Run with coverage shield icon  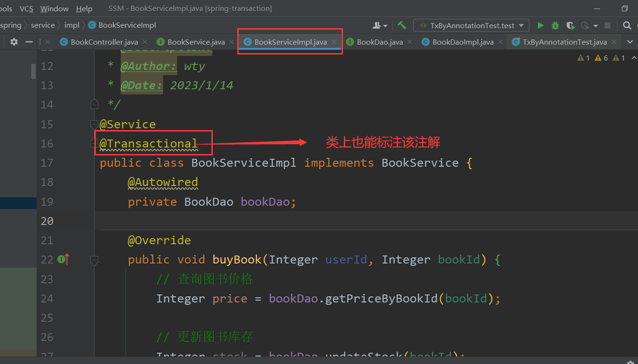click(570, 25)
